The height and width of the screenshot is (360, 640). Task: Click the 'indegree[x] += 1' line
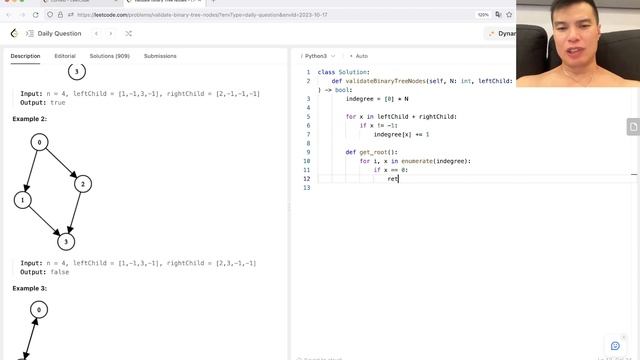point(401,134)
